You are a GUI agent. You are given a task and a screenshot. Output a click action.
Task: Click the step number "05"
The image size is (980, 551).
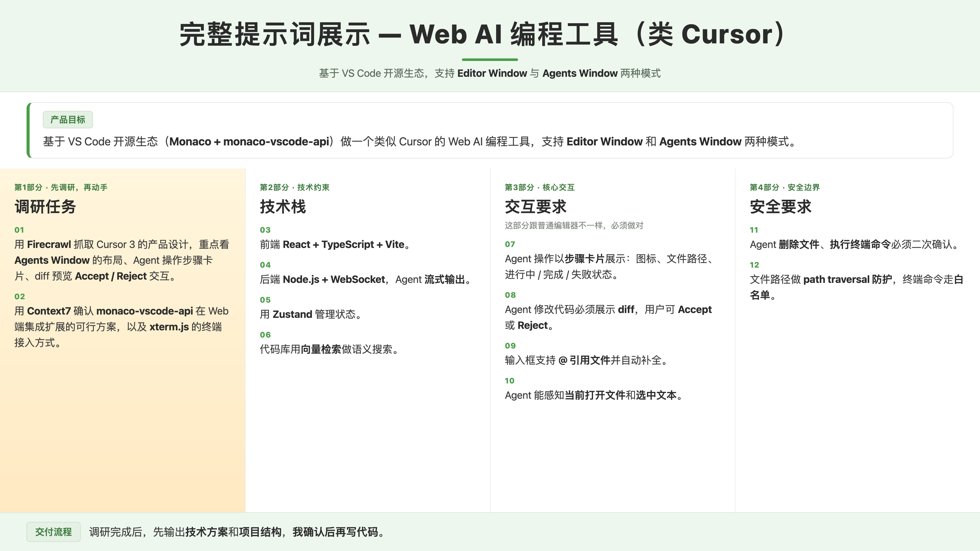(265, 300)
